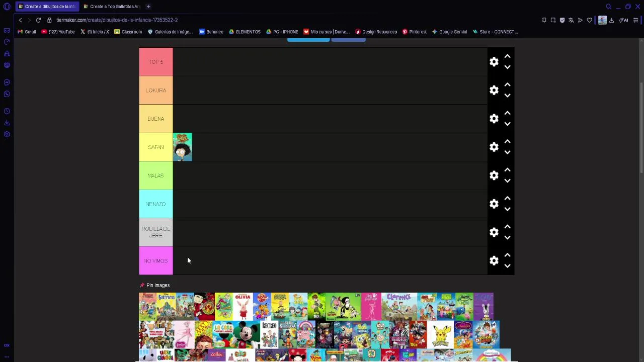The image size is (644, 362).
Task: Open GX Cleaner broom sidebar icon
Action: click(7, 53)
